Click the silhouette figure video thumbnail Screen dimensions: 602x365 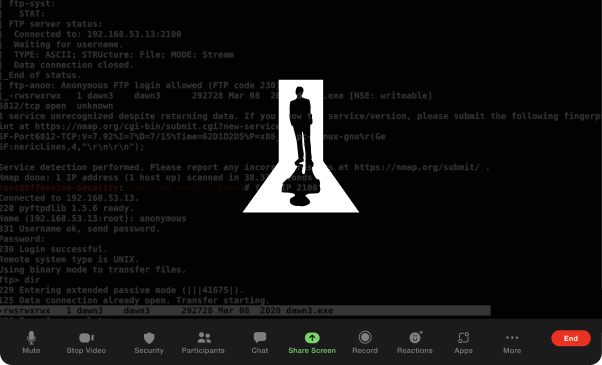point(301,146)
